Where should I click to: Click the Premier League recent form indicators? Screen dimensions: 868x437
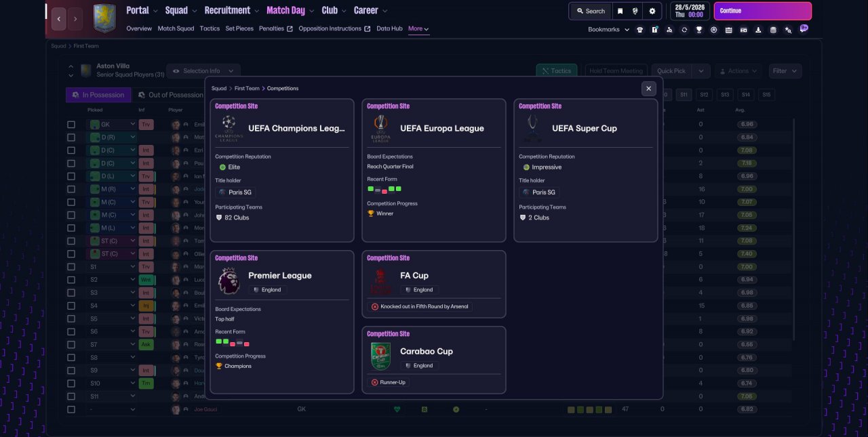tap(233, 342)
